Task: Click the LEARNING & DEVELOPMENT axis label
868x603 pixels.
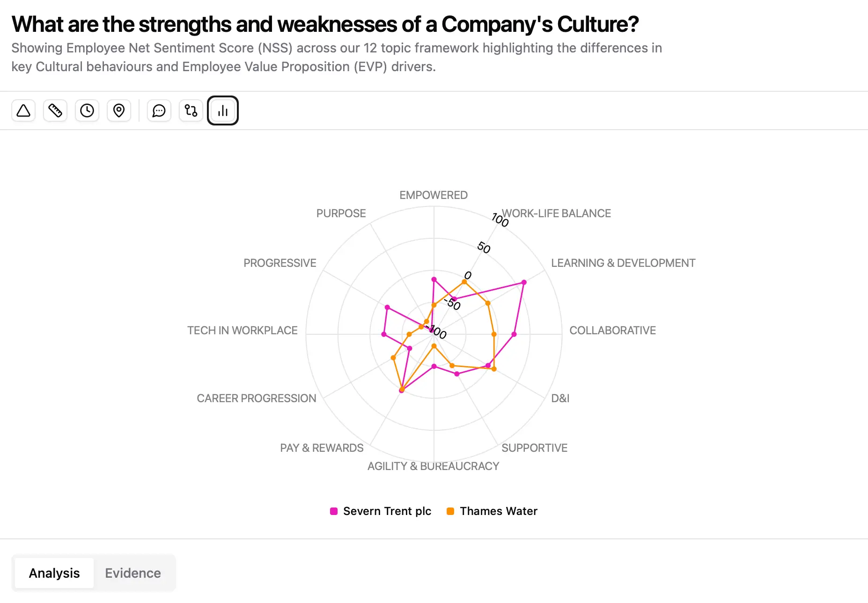Action: [x=623, y=263]
